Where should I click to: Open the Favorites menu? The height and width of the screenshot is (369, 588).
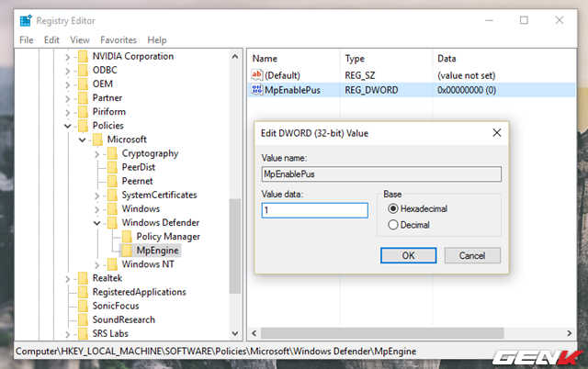pos(119,39)
